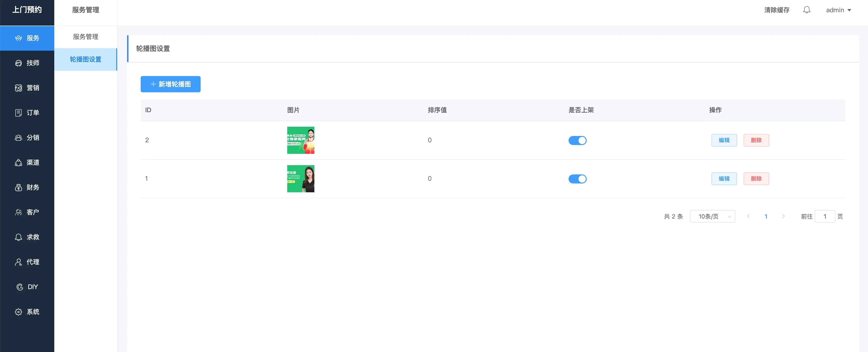Click the 技师 sidebar icon
The height and width of the screenshot is (352, 868).
(x=19, y=63)
